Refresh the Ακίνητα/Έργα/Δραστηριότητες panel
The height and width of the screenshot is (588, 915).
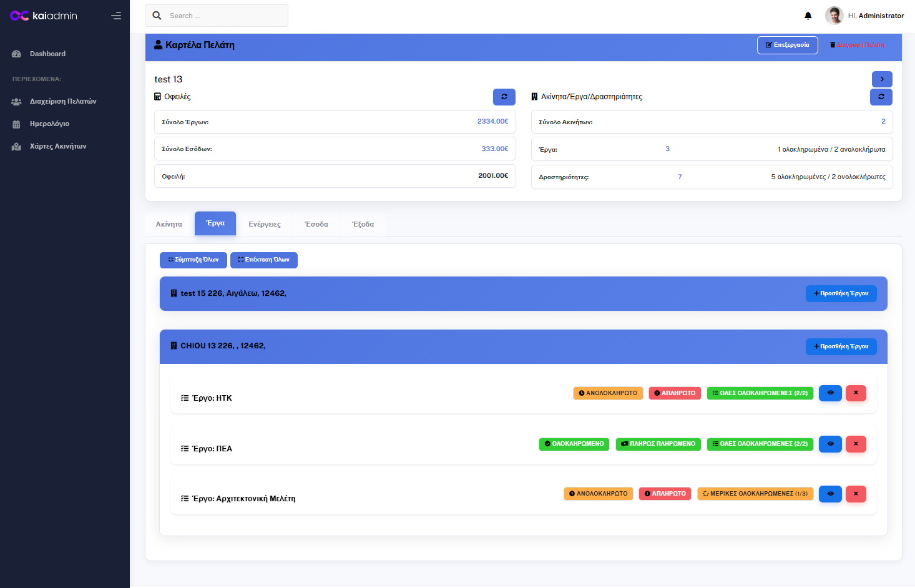(881, 97)
